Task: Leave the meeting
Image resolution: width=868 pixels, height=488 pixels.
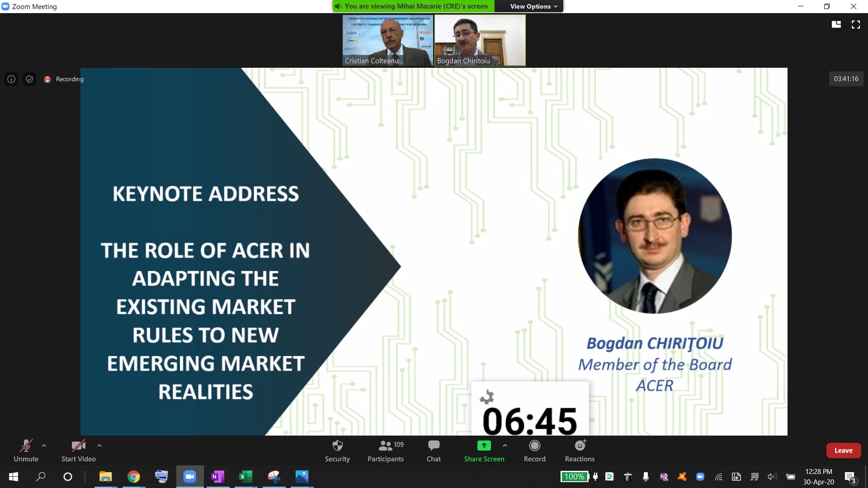Action: coord(843,450)
